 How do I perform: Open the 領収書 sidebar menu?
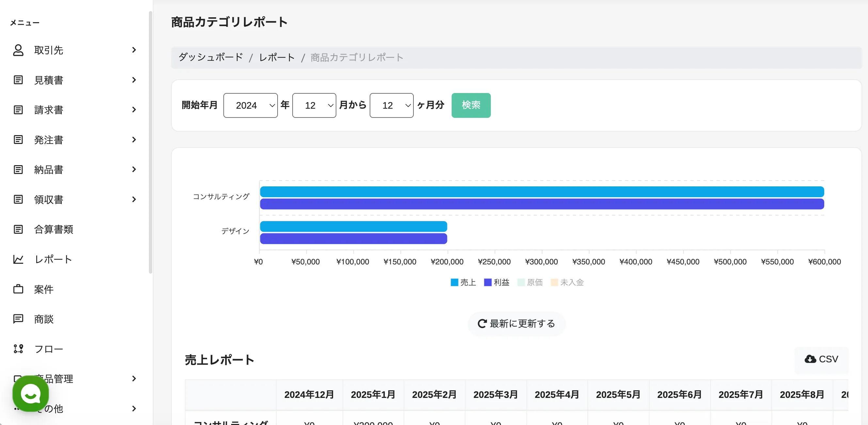pyautogui.click(x=49, y=200)
